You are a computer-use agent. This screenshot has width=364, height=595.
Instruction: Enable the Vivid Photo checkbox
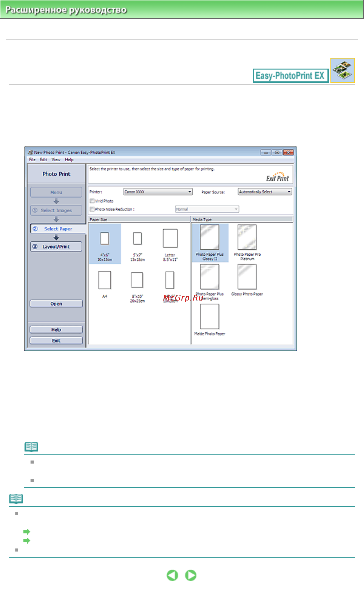pos(92,201)
